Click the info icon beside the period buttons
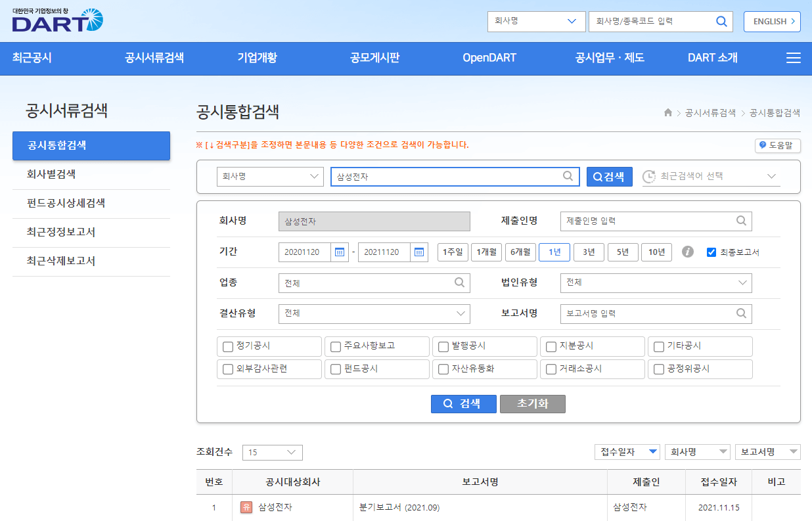812x521 pixels. click(x=687, y=252)
